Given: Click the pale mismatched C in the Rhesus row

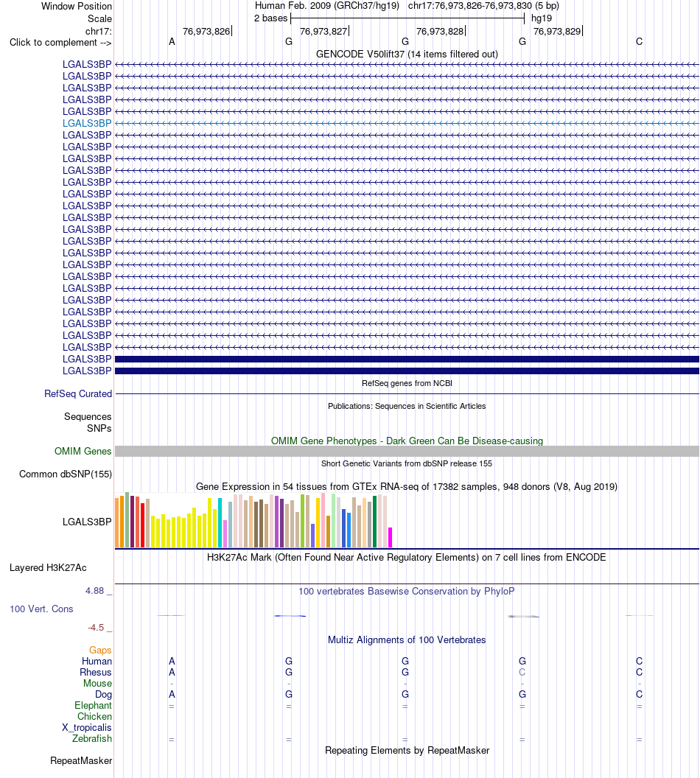Looking at the screenshot, I should (x=522, y=672).
